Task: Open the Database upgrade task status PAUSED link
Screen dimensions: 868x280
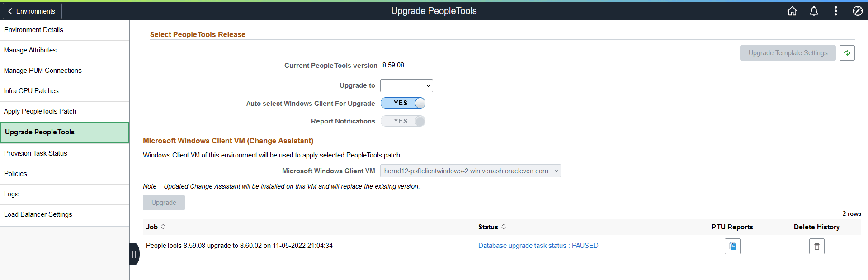Action: [x=538, y=245]
